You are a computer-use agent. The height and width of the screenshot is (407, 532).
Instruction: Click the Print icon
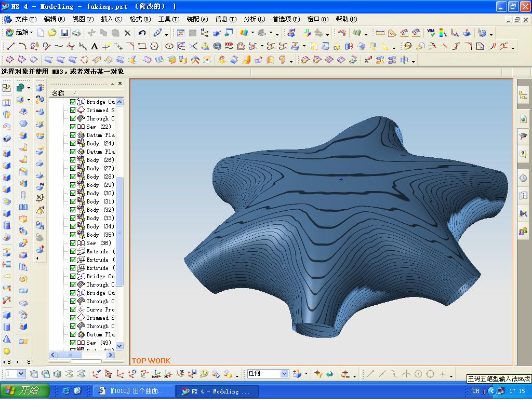coord(76,33)
